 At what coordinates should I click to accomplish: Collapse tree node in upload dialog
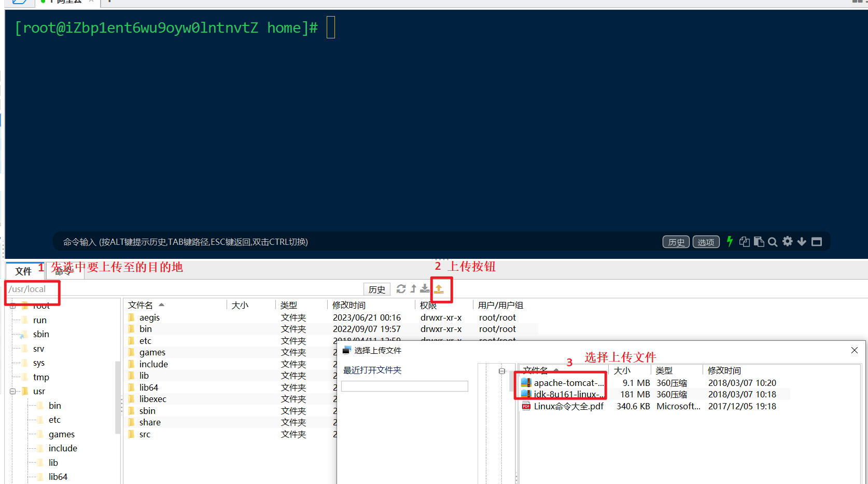pyautogui.click(x=502, y=371)
